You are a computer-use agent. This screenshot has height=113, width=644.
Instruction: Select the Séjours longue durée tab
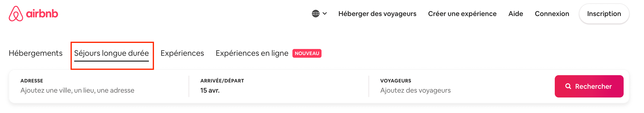pyautogui.click(x=112, y=53)
